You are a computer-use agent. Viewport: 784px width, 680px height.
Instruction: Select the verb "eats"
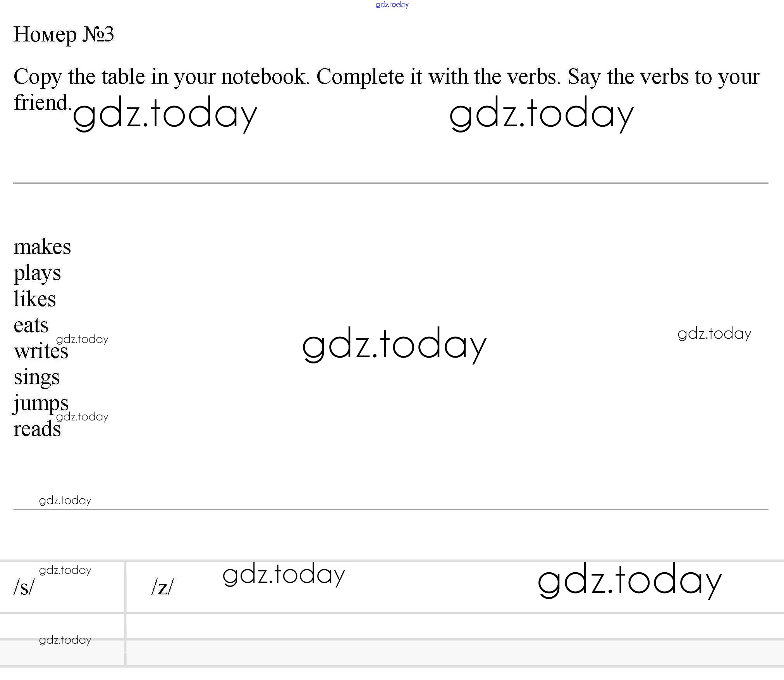(31, 325)
